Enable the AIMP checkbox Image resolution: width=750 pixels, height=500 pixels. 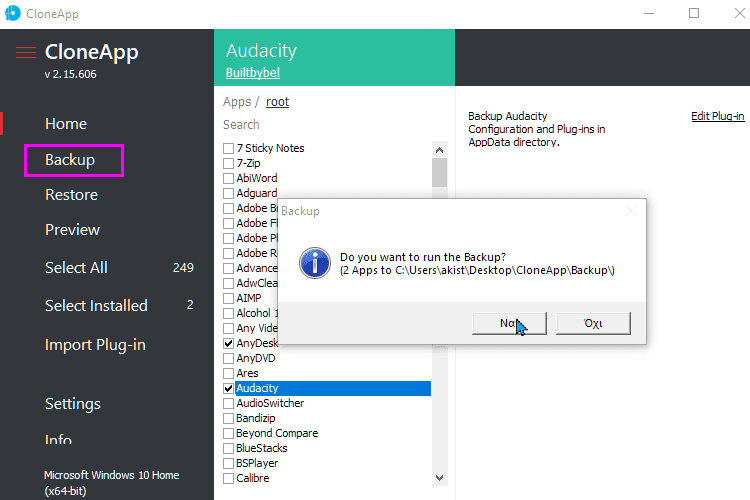229,299
